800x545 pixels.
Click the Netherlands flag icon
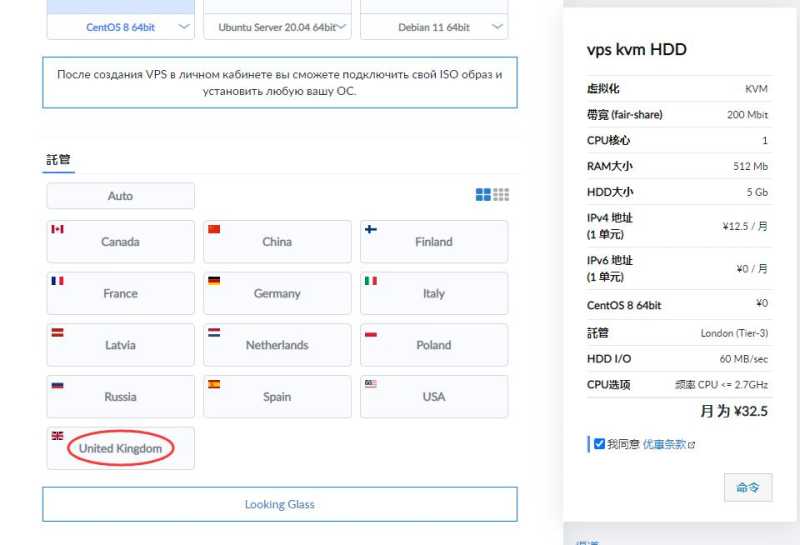click(214, 332)
